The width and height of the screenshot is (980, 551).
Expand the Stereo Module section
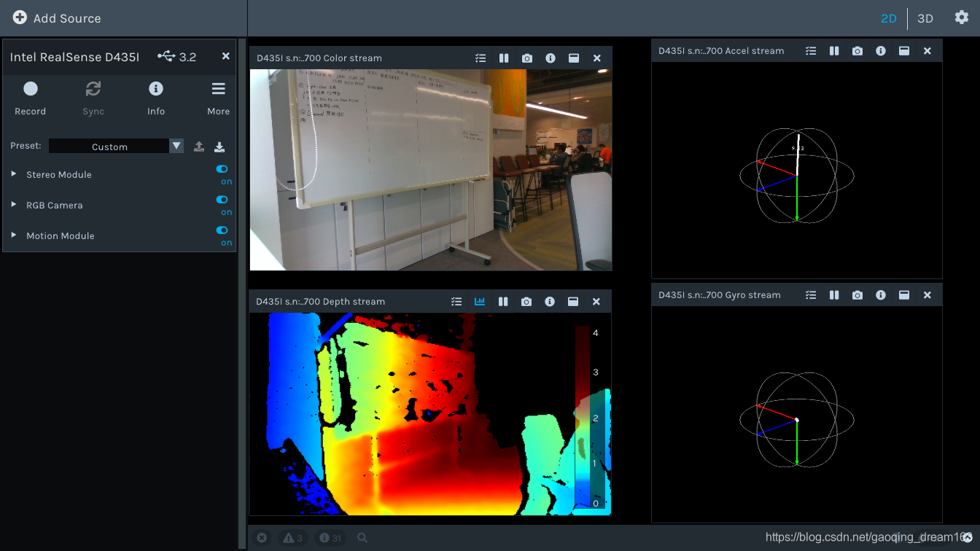click(14, 174)
